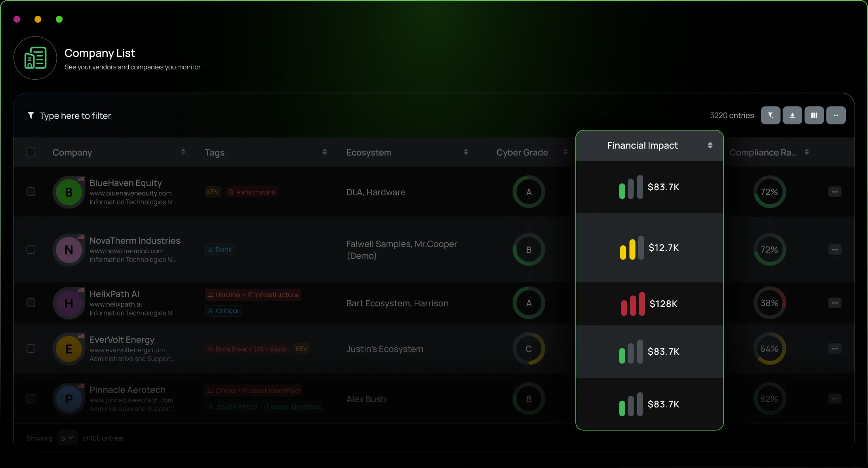Click HelixPath's 38% compliance rating ring
Image resolution: width=868 pixels, height=468 pixels.
click(x=769, y=303)
